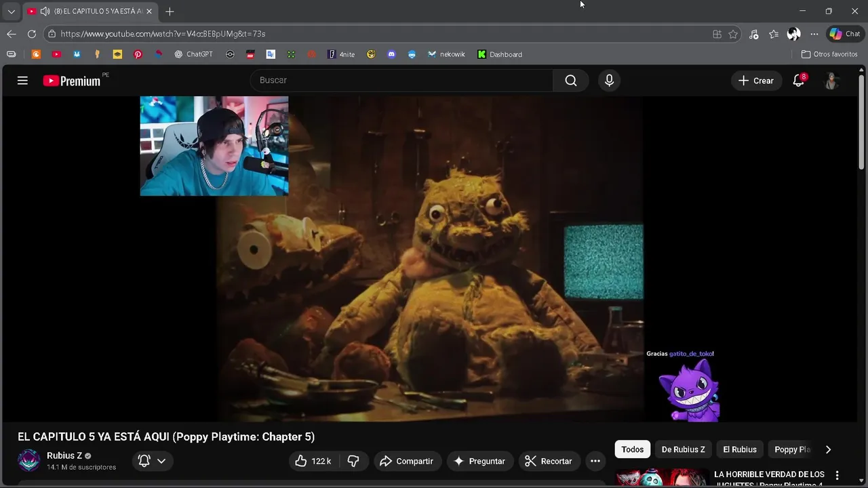Open the ChatGPT bookmark
The width and height of the screenshot is (868, 488).
(x=193, y=54)
